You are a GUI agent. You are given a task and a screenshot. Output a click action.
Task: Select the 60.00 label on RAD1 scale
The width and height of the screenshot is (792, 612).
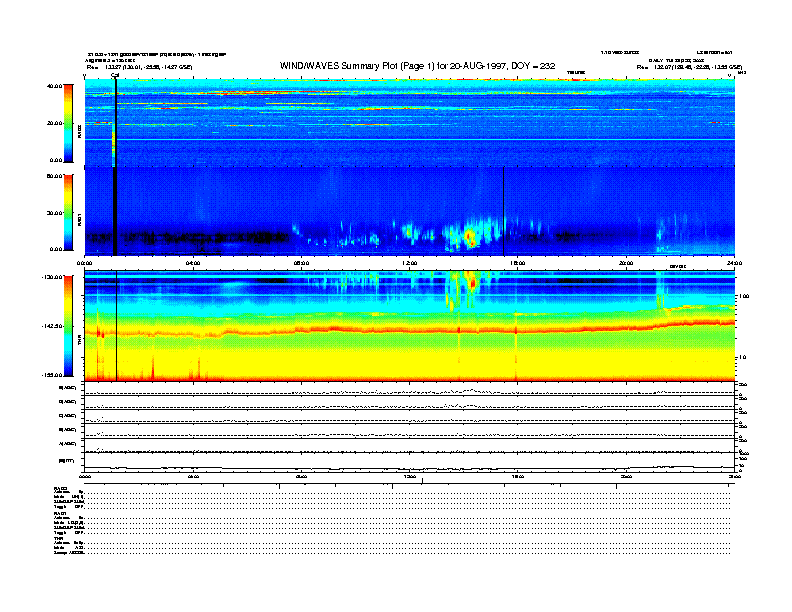tap(54, 176)
